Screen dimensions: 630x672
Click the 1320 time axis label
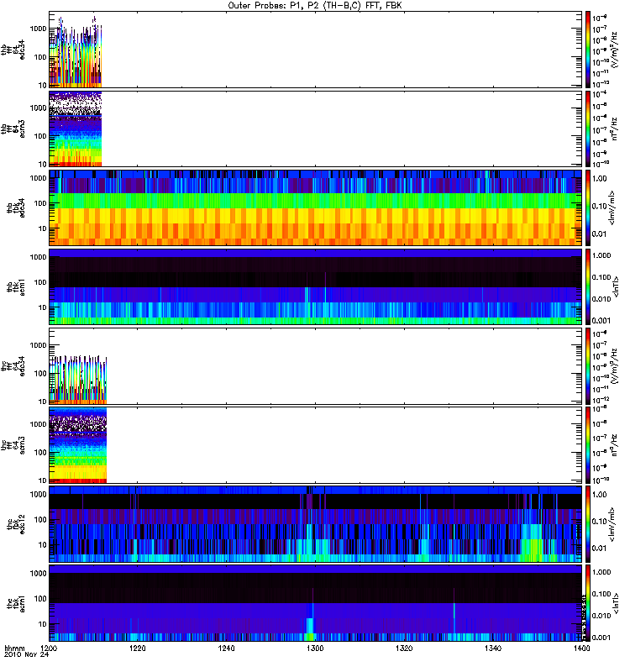404,648
